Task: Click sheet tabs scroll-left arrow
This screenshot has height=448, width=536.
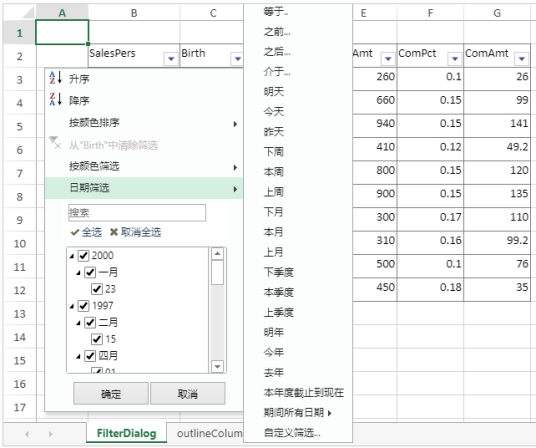Action: pyautogui.click(x=27, y=434)
